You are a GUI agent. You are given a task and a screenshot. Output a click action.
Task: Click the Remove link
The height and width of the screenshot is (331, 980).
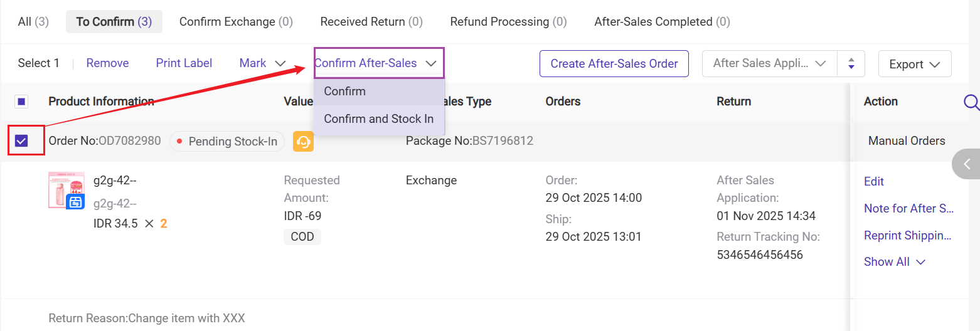pos(107,63)
